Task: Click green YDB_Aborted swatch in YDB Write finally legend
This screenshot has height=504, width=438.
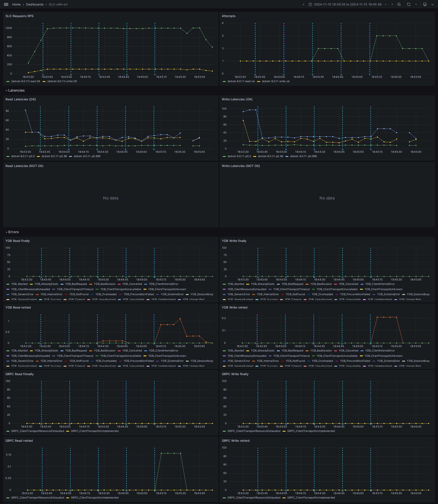Action: point(224,284)
